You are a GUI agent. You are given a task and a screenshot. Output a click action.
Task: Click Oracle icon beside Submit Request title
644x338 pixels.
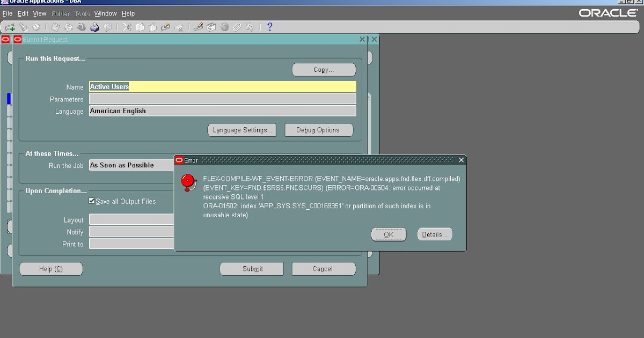click(17, 40)
